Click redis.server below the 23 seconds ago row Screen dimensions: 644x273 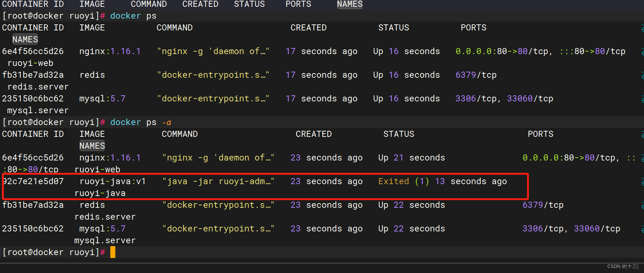tap(105, 217)
